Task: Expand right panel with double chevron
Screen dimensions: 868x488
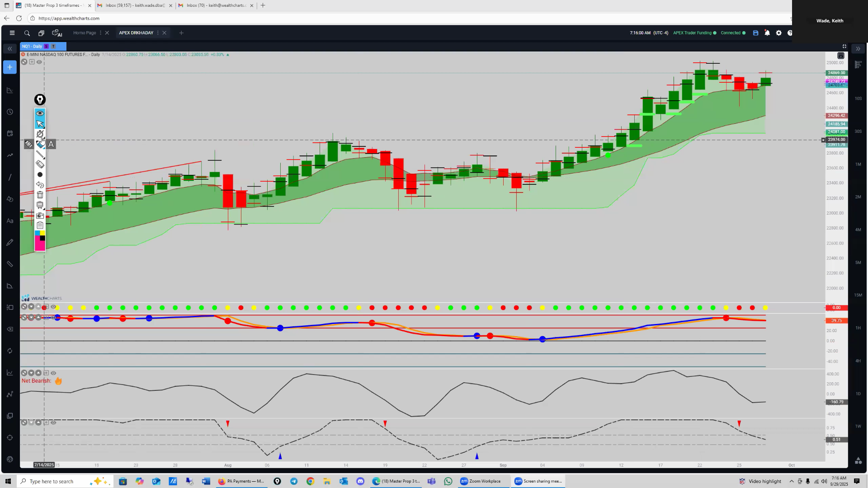Action: [x=858, y=48]
